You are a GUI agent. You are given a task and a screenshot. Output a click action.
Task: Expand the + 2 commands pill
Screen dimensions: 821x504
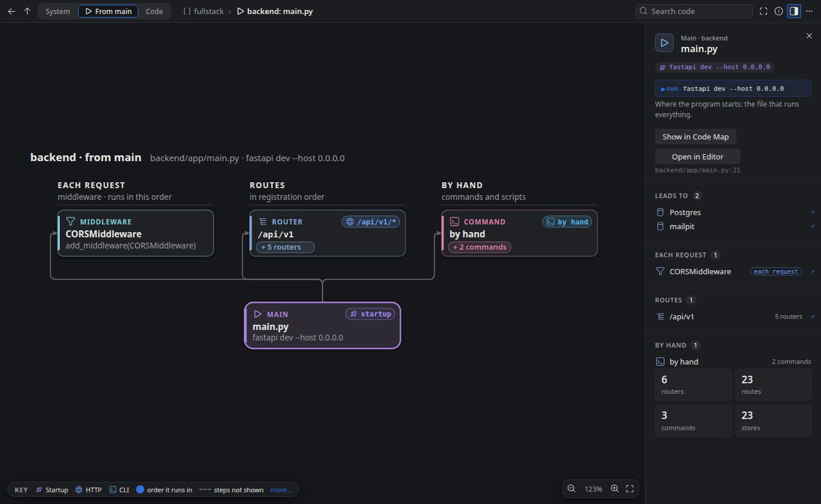480,247
